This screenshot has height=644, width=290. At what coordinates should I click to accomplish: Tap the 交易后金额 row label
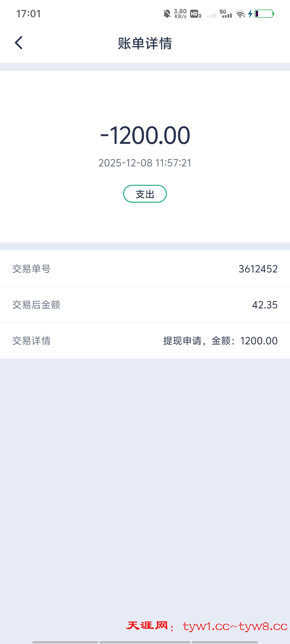(36, 305)
